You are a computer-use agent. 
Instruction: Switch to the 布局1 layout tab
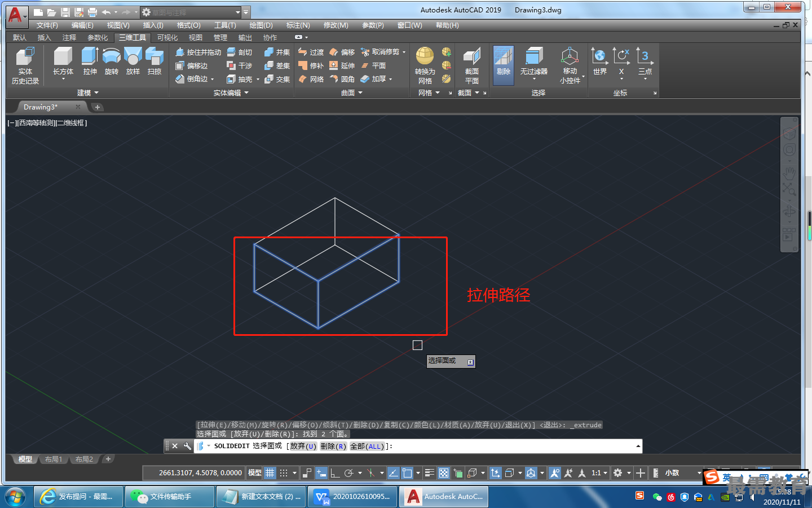[x=54, y=459]
